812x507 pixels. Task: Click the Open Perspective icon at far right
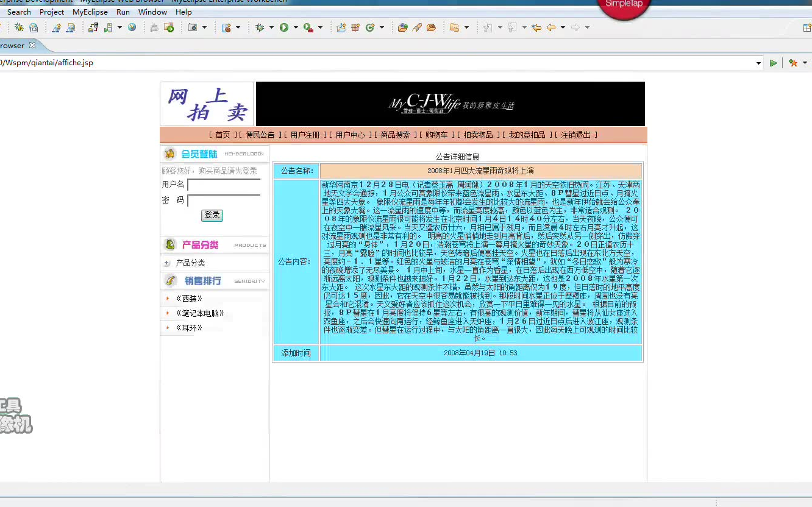click(807, 27)
